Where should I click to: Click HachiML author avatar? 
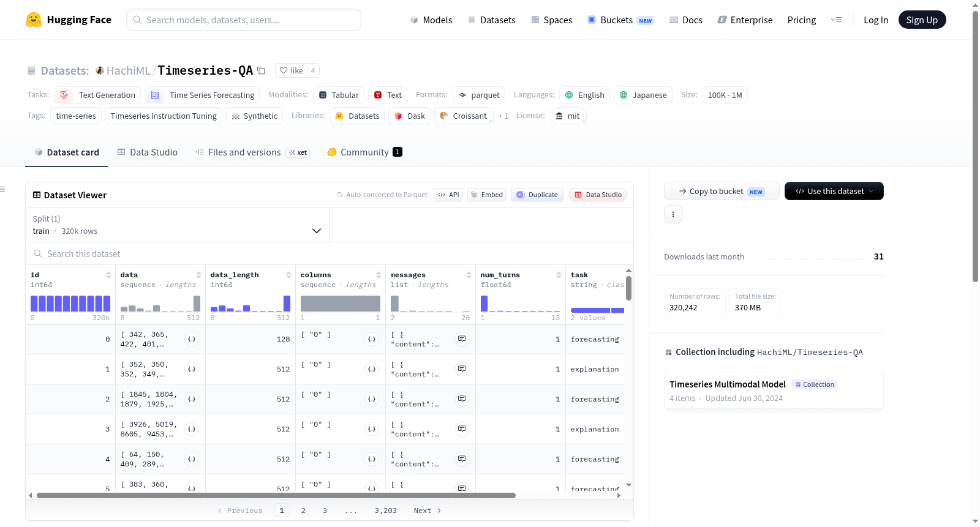pyautogui.click(x=100, y=70)
